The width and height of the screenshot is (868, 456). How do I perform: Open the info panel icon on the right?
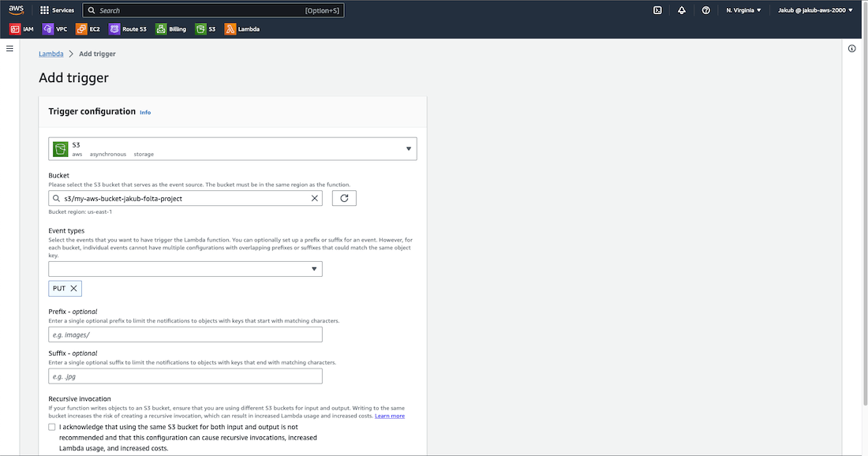852,49
